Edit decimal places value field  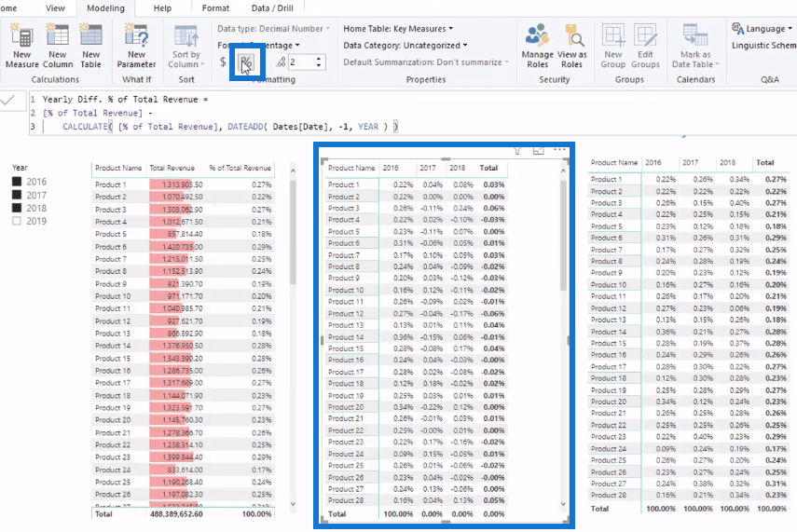tap(301, 62)
